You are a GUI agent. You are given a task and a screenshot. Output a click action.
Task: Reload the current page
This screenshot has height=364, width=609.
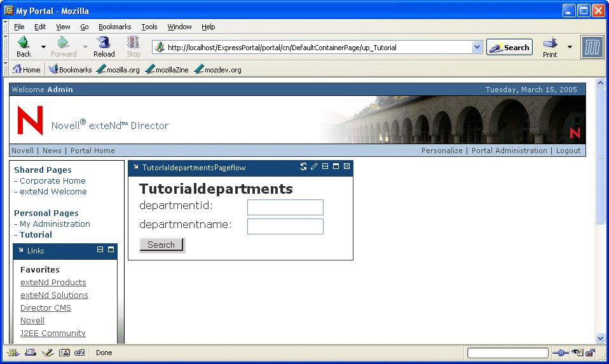104,46
